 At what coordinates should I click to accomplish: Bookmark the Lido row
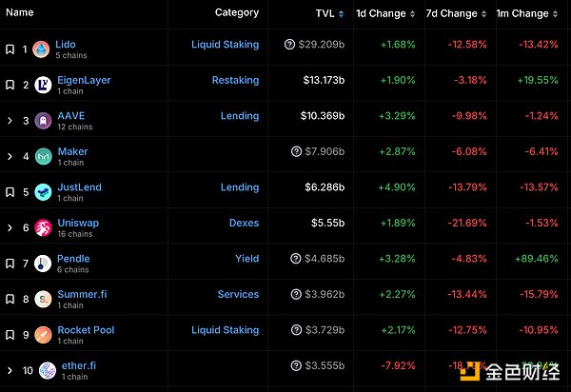(10, 49)
